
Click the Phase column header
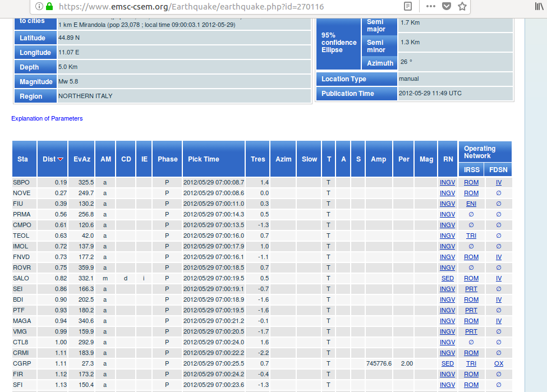[x=167, y=159]
